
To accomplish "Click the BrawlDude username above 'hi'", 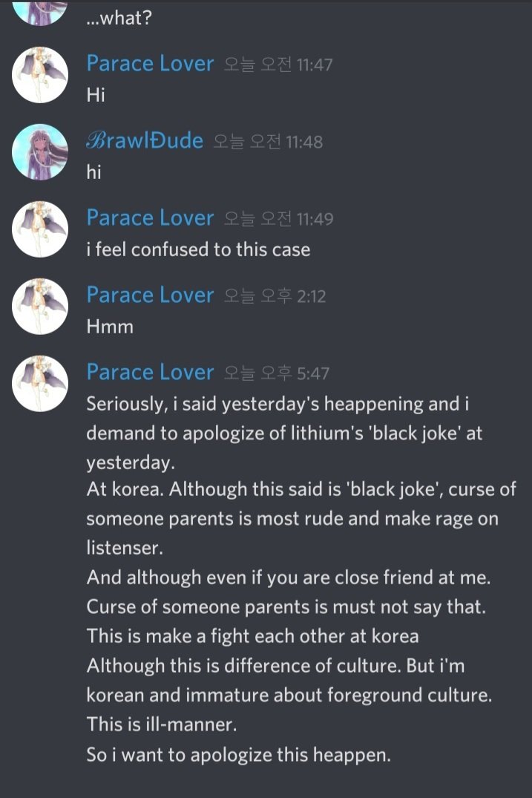I will click(145, 141).
